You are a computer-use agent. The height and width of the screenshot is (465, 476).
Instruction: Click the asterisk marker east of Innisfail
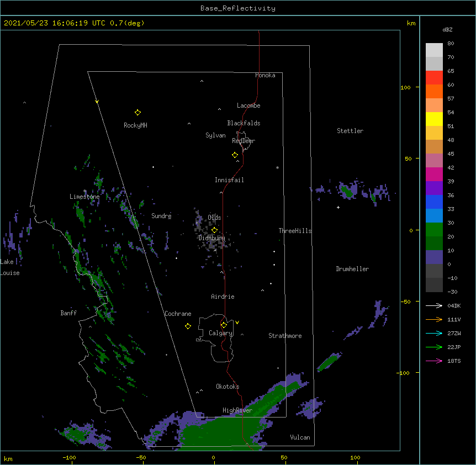coord(277,167)
